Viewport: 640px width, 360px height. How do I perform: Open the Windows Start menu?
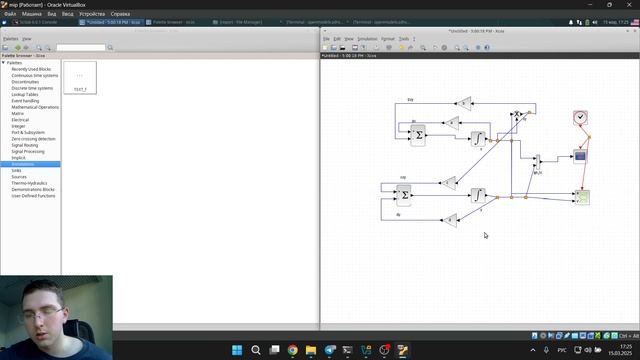click(x=237, y=350)
